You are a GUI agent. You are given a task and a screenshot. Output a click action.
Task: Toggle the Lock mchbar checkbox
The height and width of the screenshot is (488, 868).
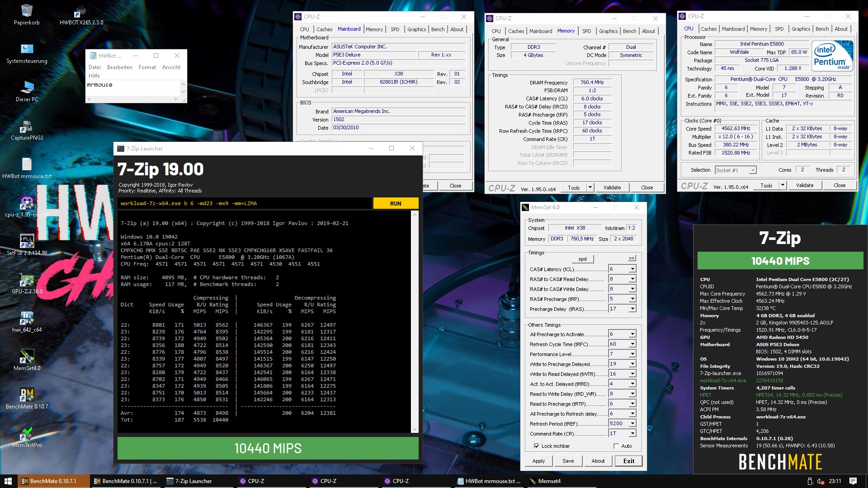(x=537, y=446)
